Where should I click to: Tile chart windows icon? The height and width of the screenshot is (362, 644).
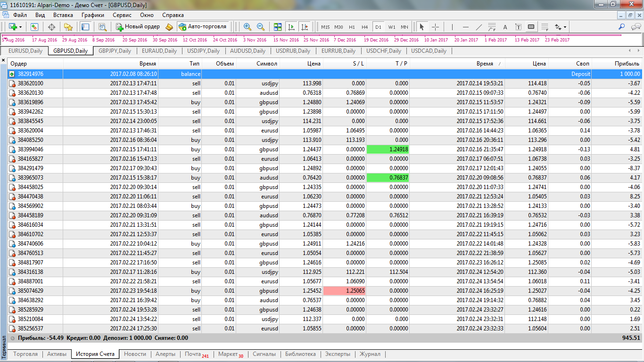pos(278,27)
